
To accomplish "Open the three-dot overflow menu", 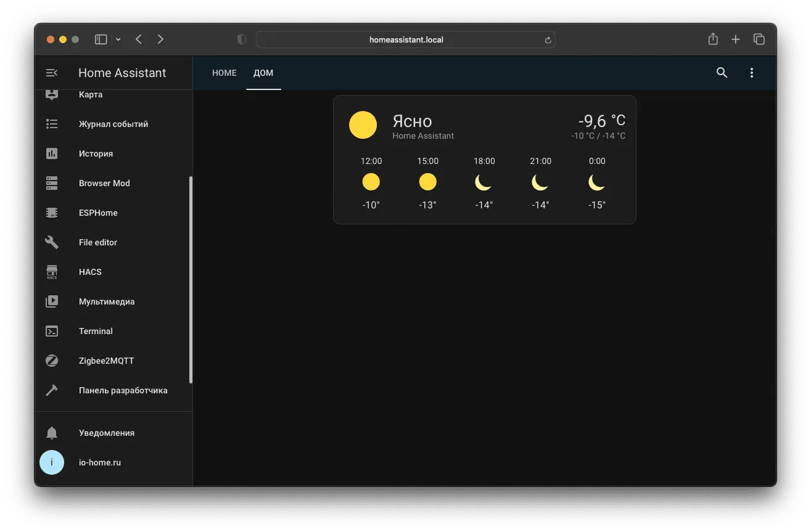I will pos(751,73).
